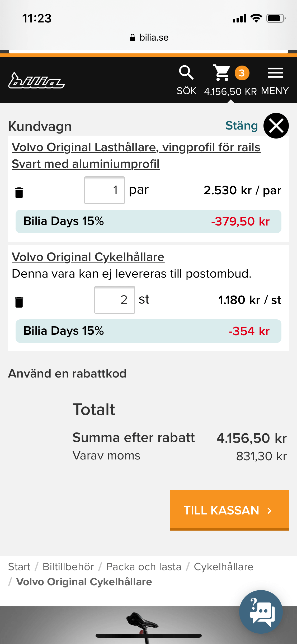
Task: Click the Stäng link
Action: [242, 126]
